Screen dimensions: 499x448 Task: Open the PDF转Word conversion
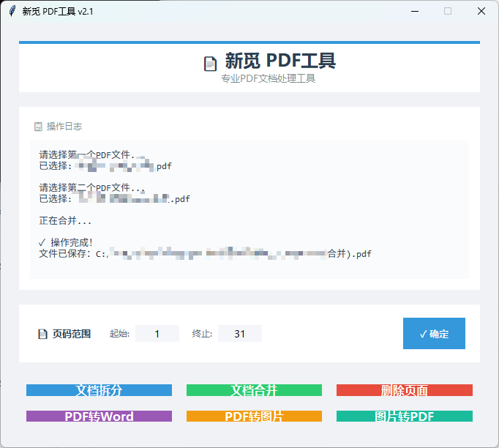(99, 417)
